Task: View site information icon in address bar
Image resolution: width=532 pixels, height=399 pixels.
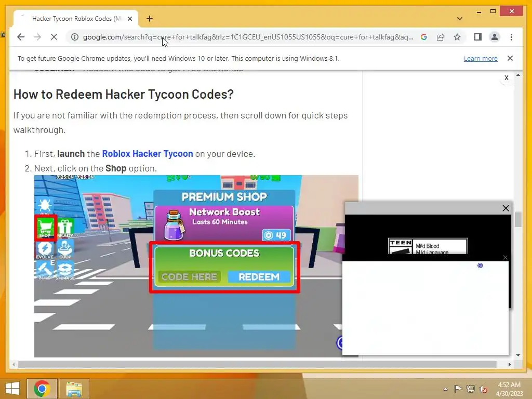Action: pos(75,37)
